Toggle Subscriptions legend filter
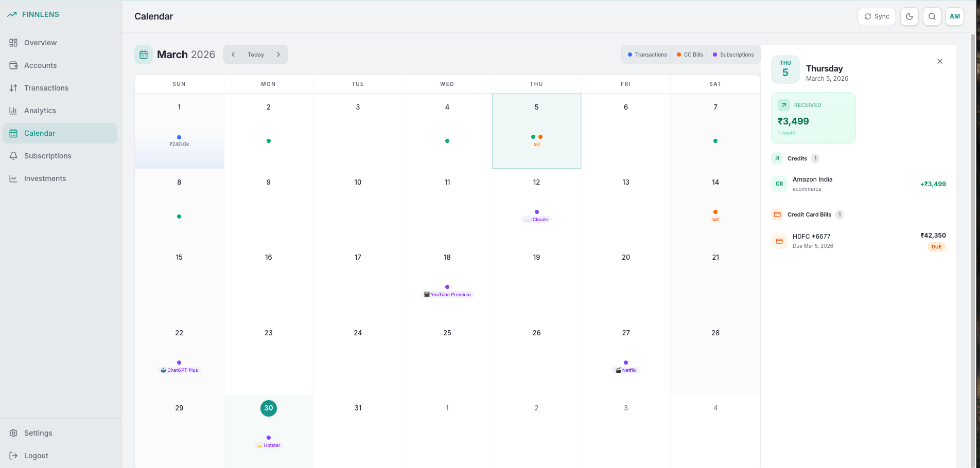Viewport: 980px width, 468px height. point(733,55)
